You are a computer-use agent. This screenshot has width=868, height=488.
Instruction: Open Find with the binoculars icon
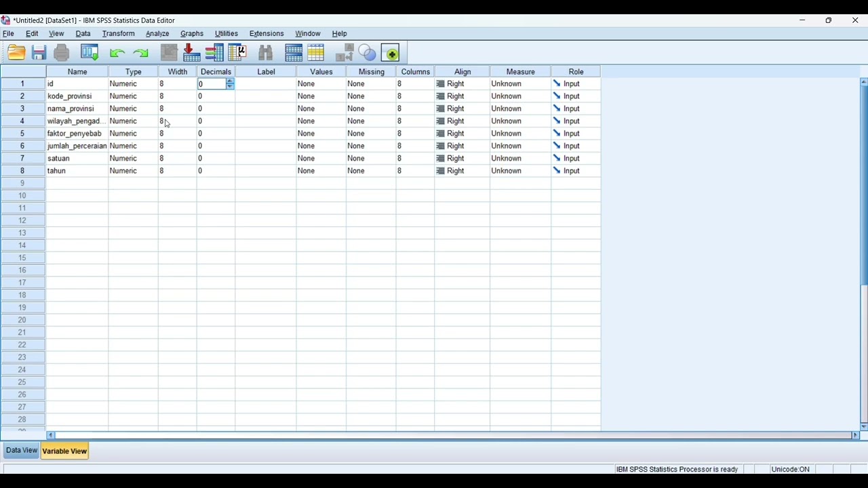click(265, 53)
